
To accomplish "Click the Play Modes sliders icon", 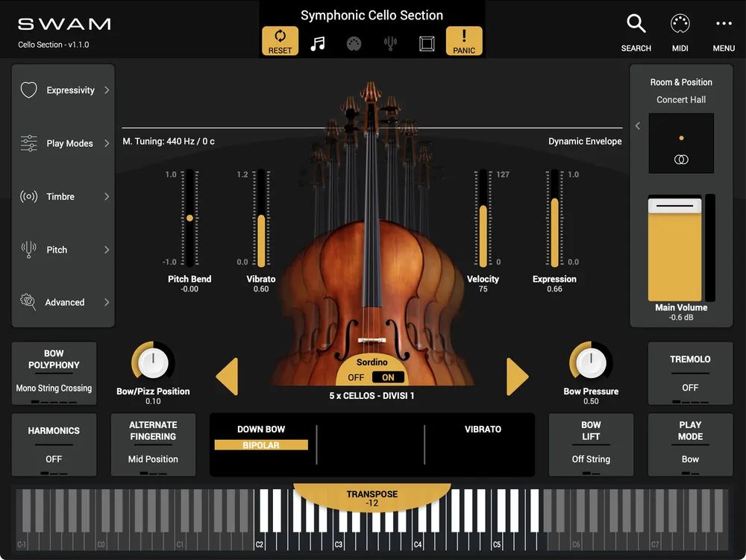I will [x=28, y=143].
